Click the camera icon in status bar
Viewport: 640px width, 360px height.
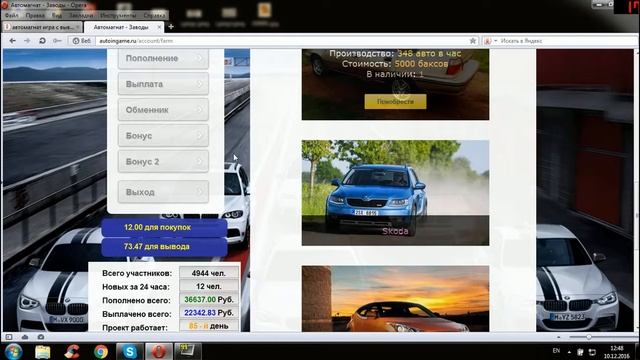[x=40, y=337]
